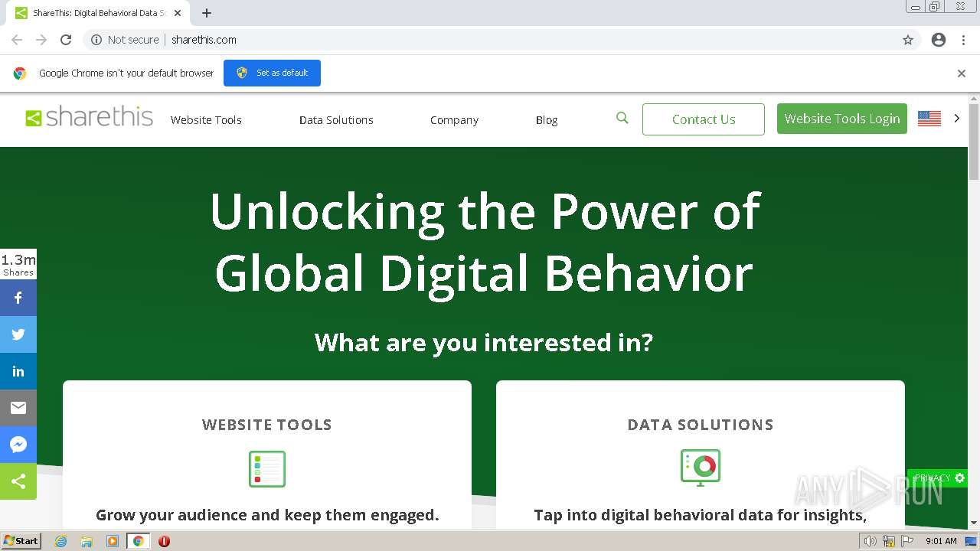
Task: Select the WEBSITE TOOLS card heading
Action: point(267,425)
